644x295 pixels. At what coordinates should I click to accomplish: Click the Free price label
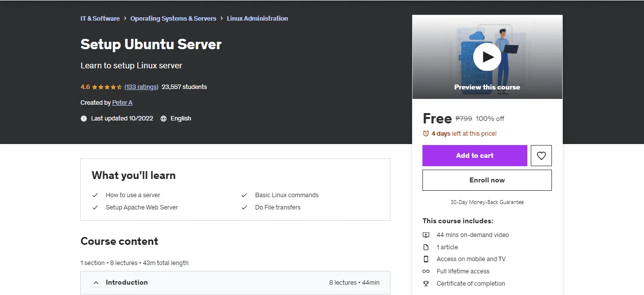[437, 118]
